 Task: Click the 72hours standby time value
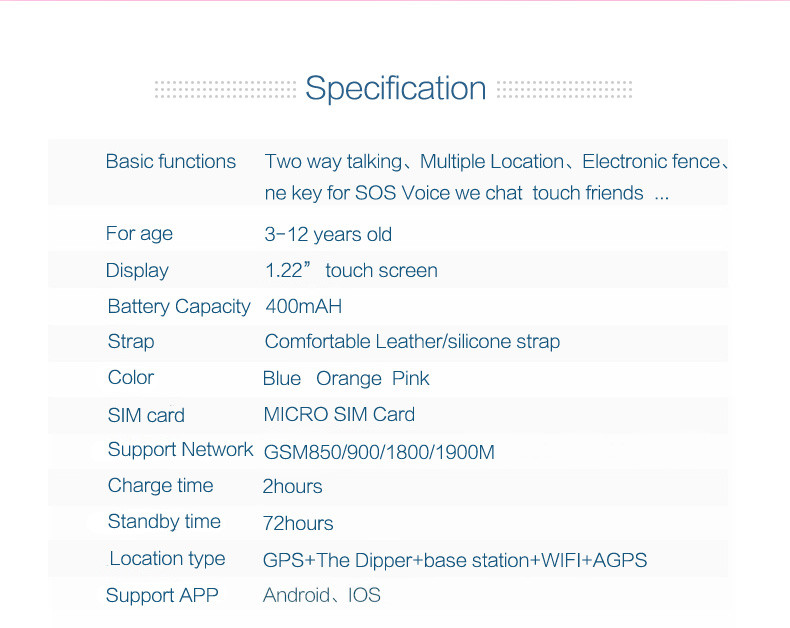298,523
